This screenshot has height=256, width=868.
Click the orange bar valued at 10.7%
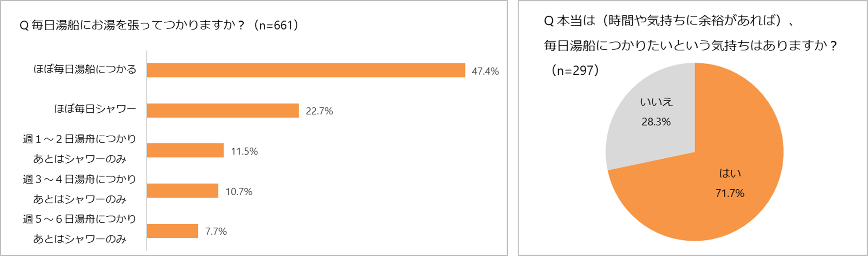coord(182,191)
